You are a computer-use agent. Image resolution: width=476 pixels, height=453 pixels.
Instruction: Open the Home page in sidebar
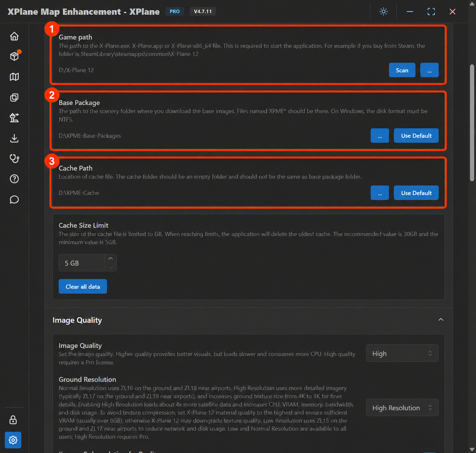coord(14,36)
